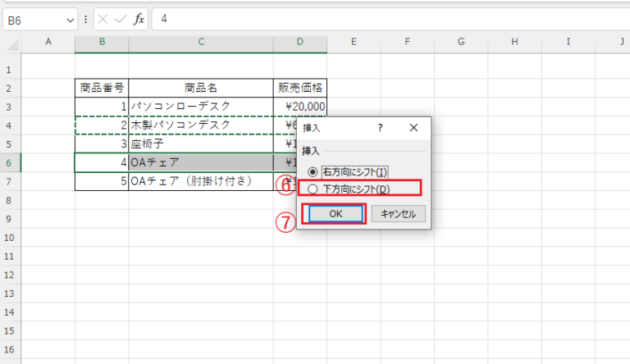Click cell OAチェア（肘掛け付き）

[x=200, y=180]
